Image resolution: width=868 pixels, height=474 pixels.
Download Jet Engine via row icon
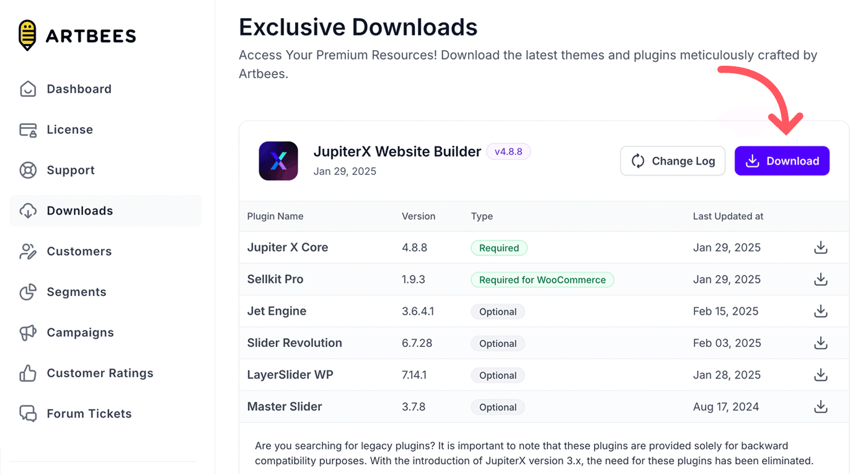pyautogui.click(x=821, y=311)
